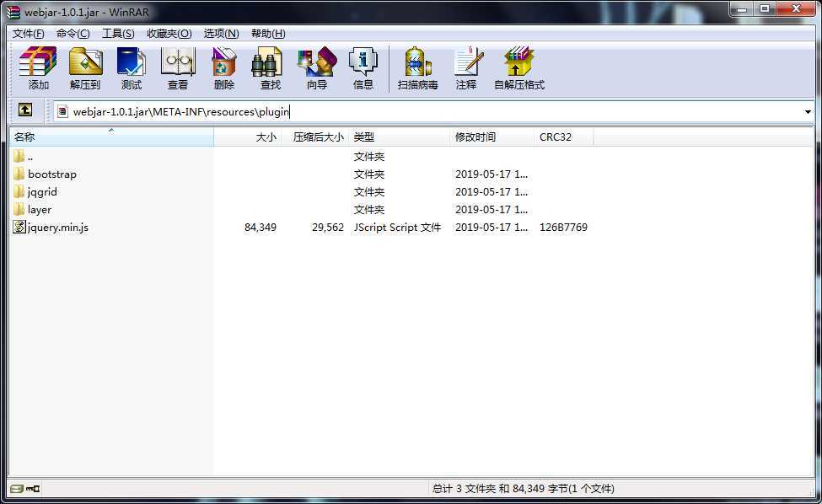Click the jqgrid folder icon

(x=19, y=192)
